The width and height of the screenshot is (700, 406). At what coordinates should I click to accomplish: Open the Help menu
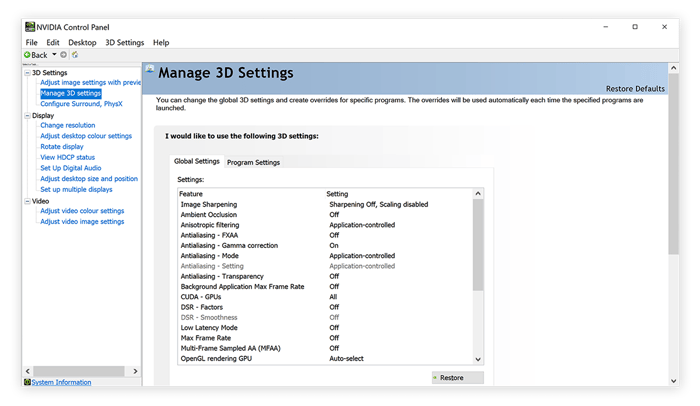[x=161, y=42]
